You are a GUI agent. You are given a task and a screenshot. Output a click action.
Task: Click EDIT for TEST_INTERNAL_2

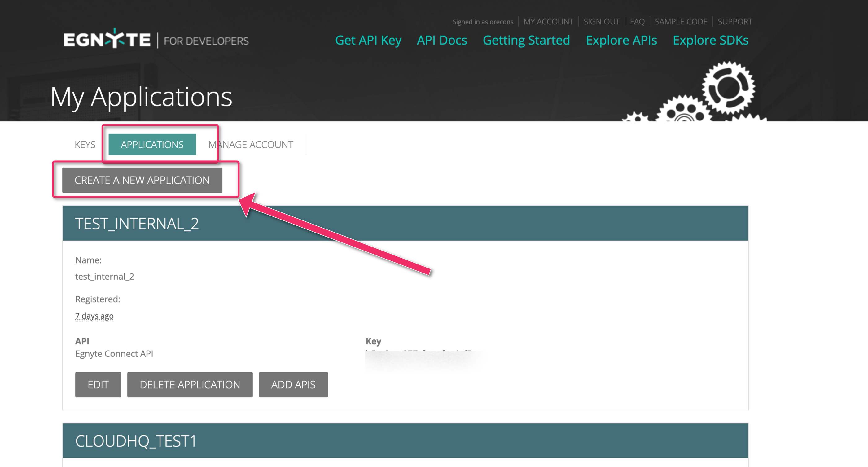[x=98, y=384]
